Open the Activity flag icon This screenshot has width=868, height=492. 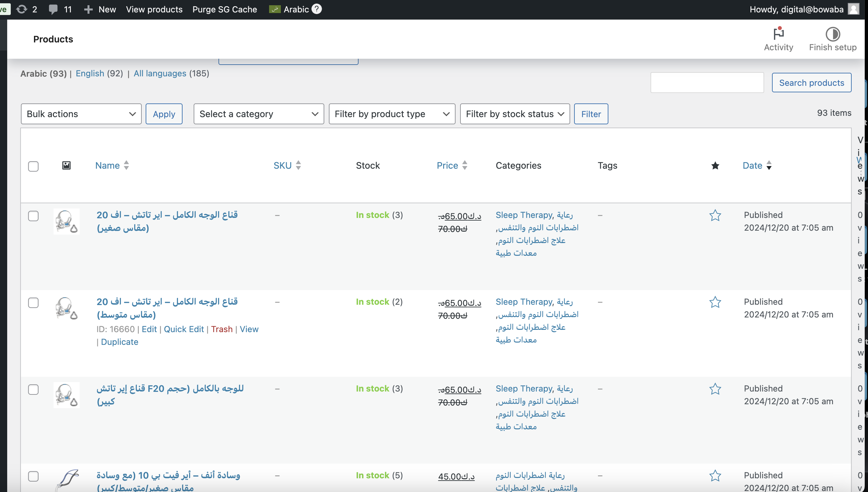point(779,33)
